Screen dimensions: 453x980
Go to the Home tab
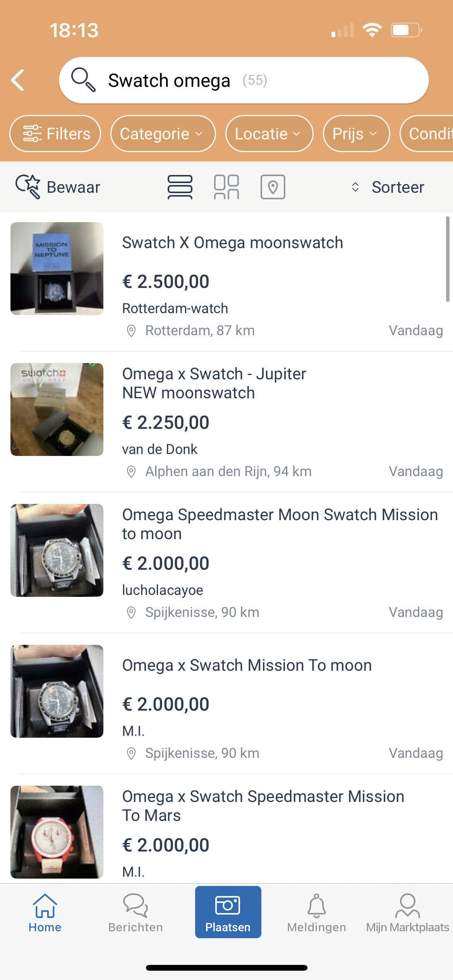click(45, 912)
